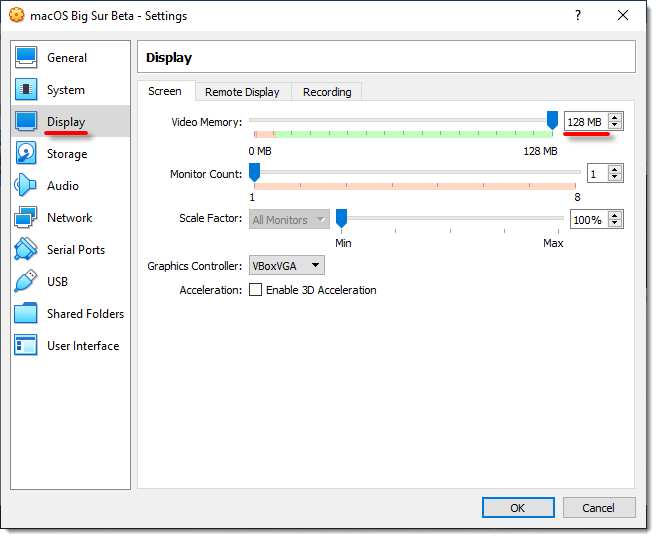Select the Serial Ports category label

click(x=76, y=250)
